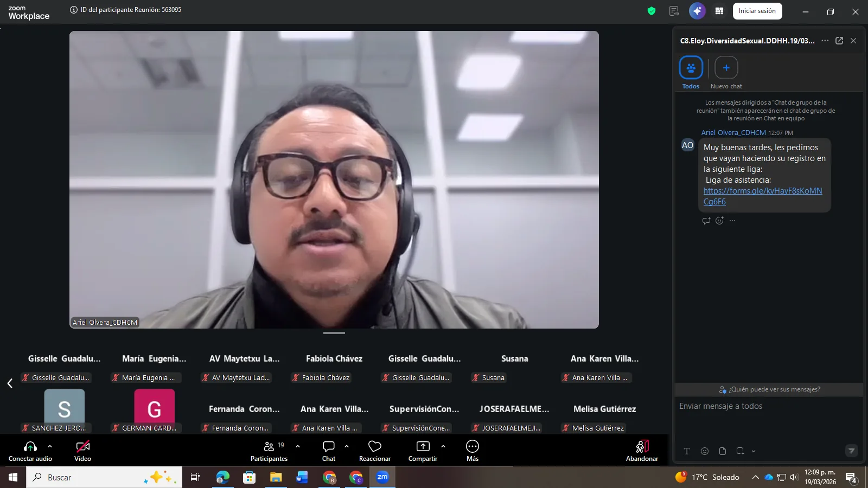Open the Participantes panel

point(269,451)
